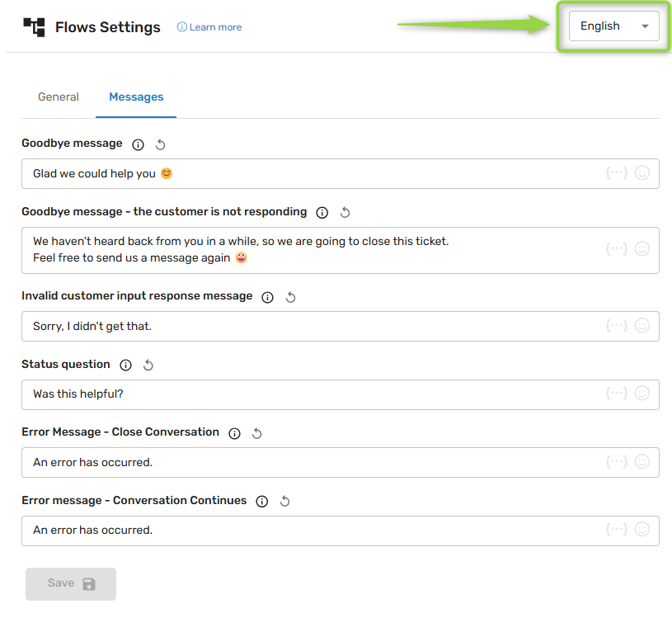
Task: Click the Flows Settings logo icon
Action: (34, 26)
